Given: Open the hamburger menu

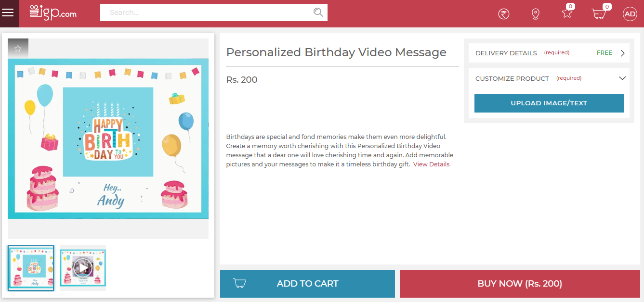Looking at the screenshot, I should 8,13.
